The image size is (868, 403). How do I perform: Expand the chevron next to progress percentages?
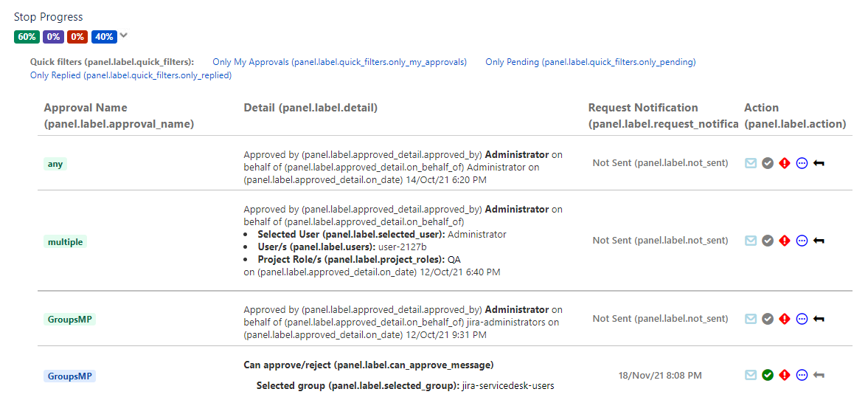point(124,35)
